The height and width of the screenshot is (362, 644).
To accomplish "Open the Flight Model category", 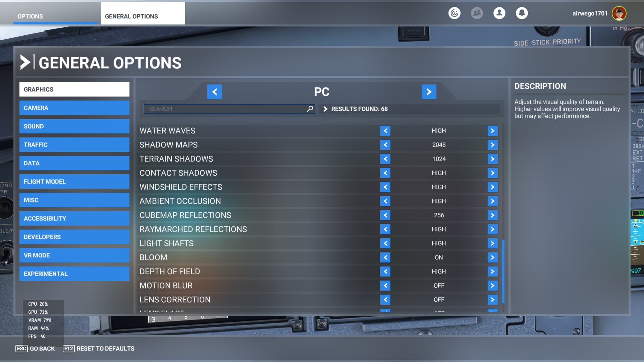I will click(74, 182).
